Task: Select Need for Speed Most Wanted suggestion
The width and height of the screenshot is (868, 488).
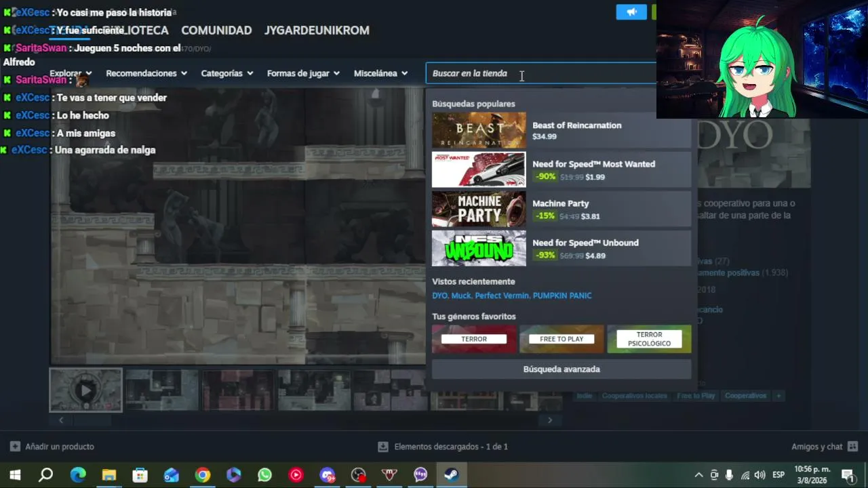Action: point(561,169)
